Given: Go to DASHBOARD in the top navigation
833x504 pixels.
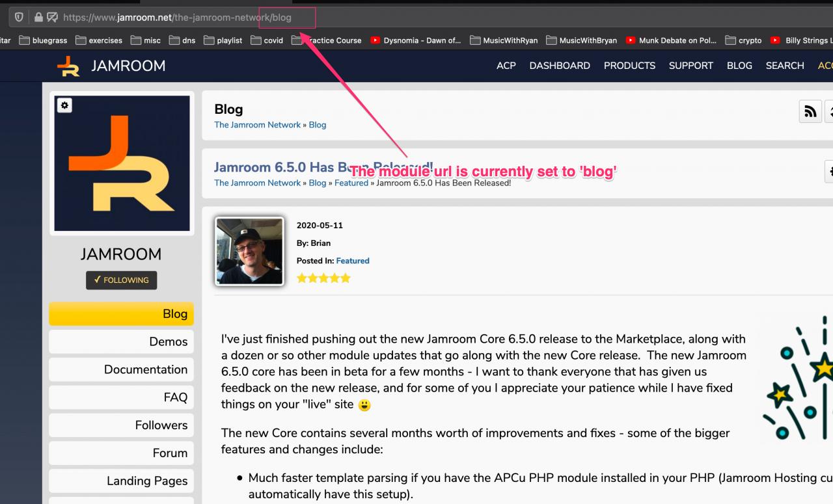Looking at the screenshot, I should pyautogui.click(x=560, y=66).
